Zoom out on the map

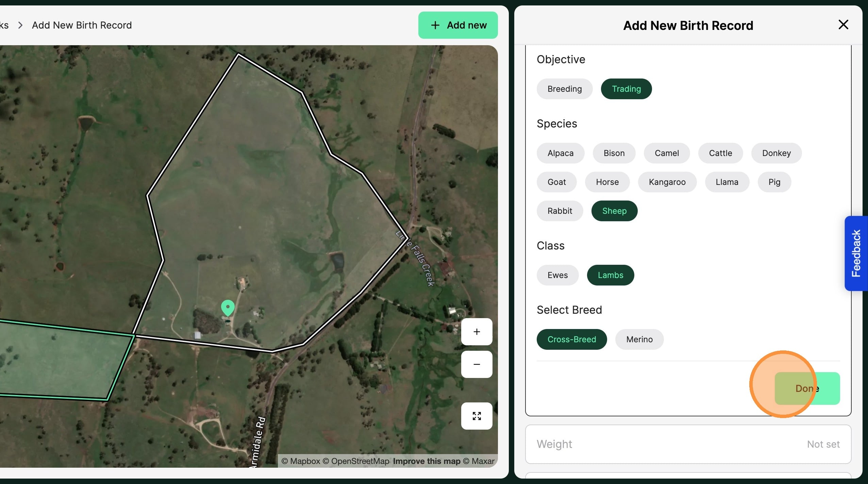click(x=477, y=364)
